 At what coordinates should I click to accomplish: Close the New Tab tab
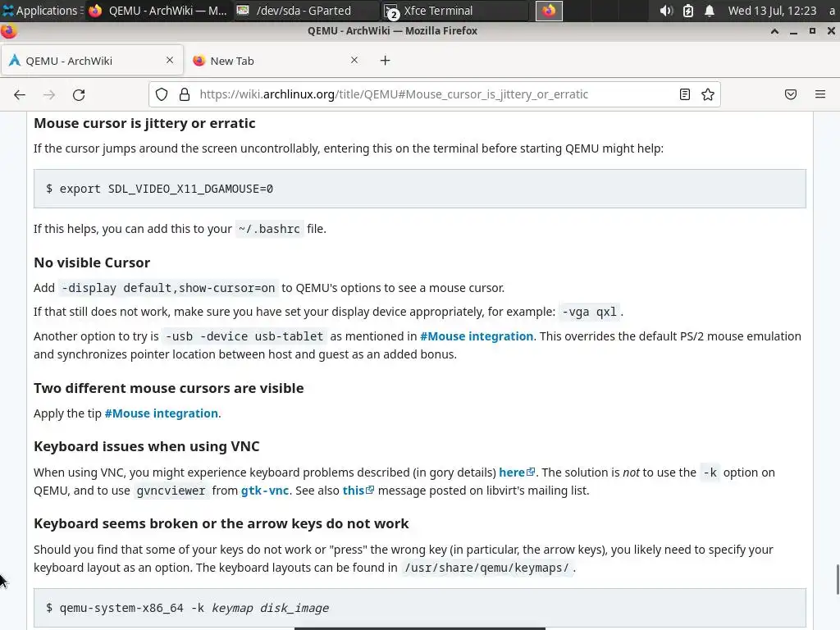click(x=354, y=60)
